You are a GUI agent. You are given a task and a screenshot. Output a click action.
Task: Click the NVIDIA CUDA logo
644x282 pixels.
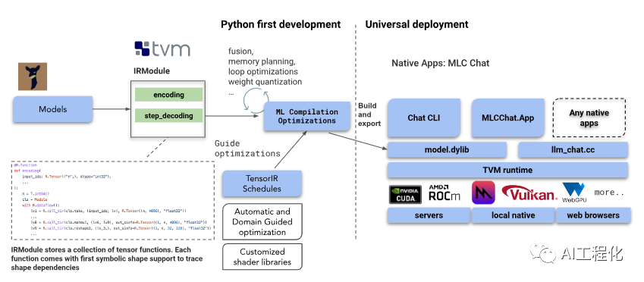(405, 194)
